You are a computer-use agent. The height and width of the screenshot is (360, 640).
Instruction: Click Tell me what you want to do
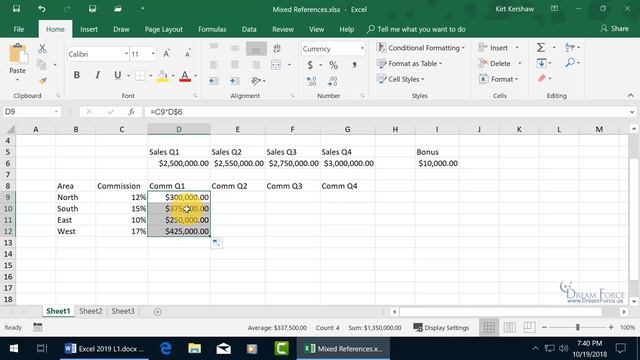[416, 29]
